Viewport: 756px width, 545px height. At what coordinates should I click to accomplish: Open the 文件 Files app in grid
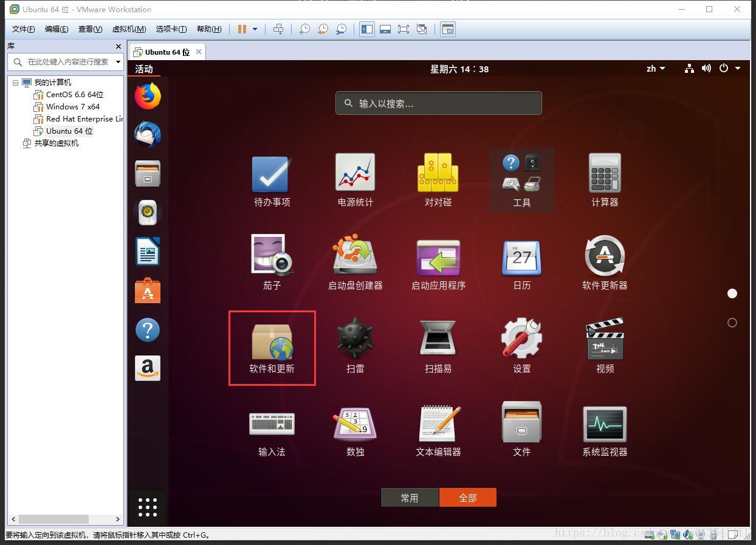521,430
